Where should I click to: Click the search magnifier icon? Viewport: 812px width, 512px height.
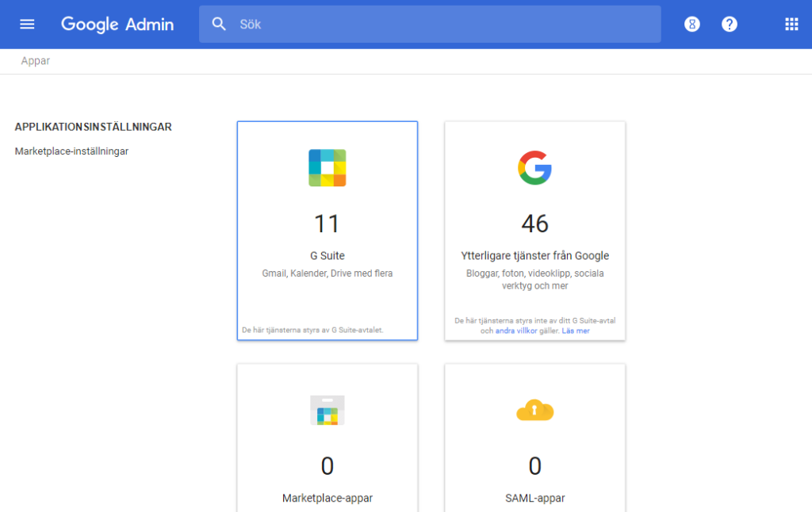(x=219, y=24)
